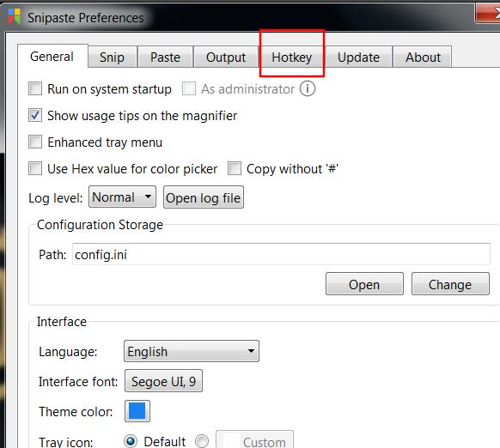Screen dimensions: 500x448
Task: Click Open in Configuration Storage
Action: 364,284
